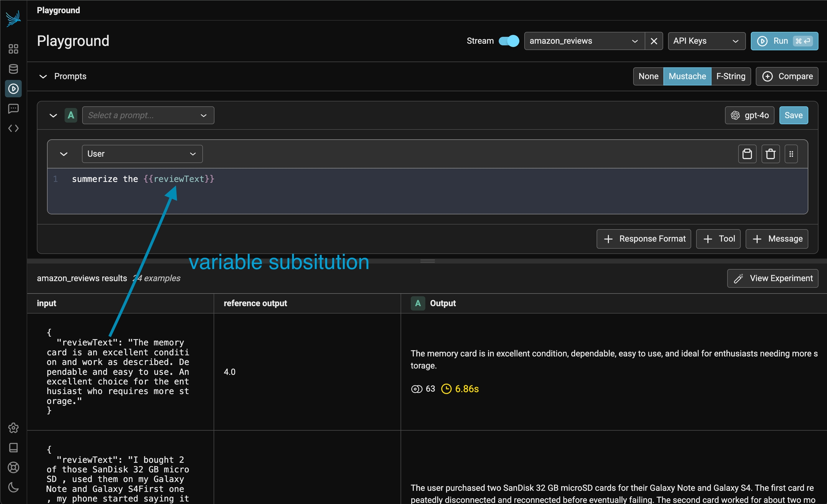Expand the API Keys dropdown
The image size is (827, 504).
(x=706, y=41)
